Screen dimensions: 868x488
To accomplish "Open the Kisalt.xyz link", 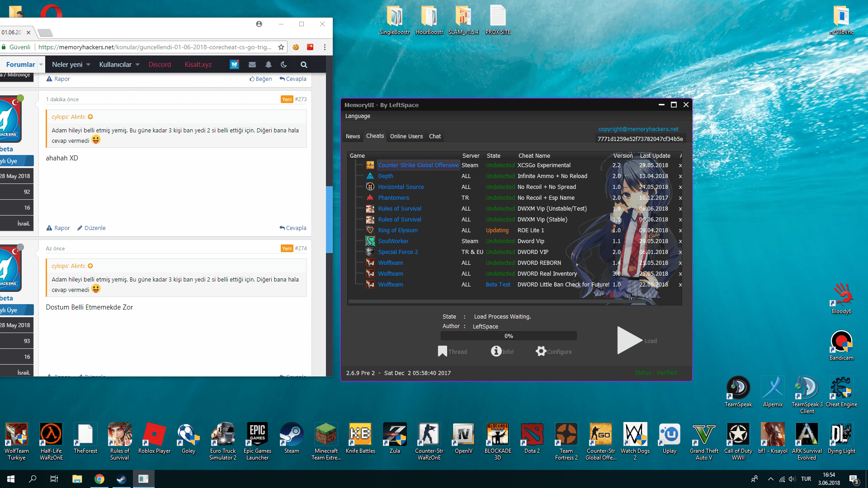I will [198, 65].
